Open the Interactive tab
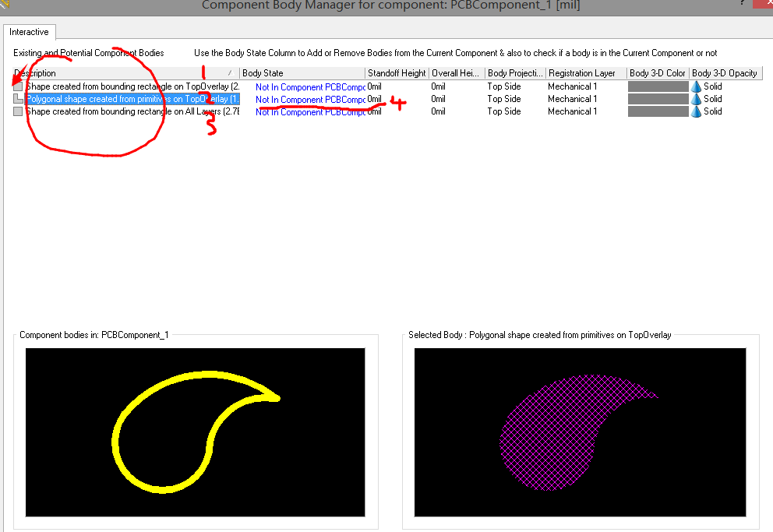The height and width of the screenshot is (532, 773). tap(29, 32)
